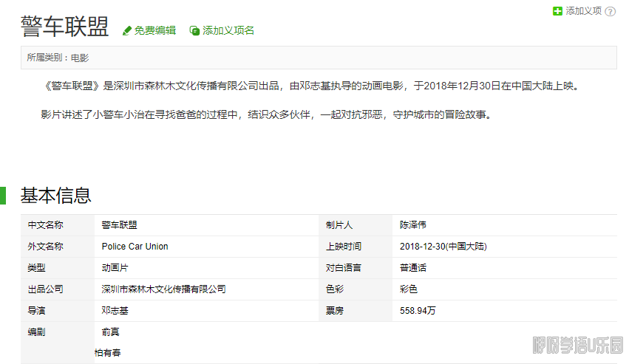Click the 所属类别：电影 category bar
The height and width of the screenshot is (364, 629).
(319, 58)
